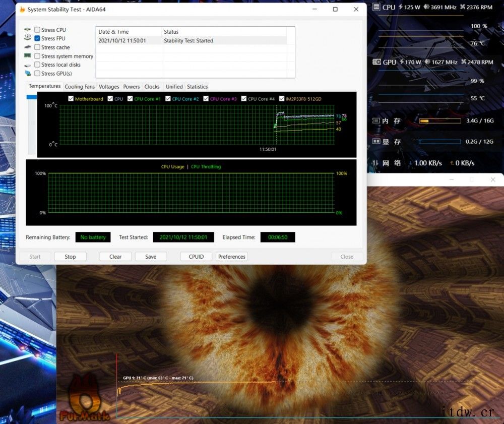Toggle the IM2P33F8-512GD graph checkbox
Image resolution: width=504 pixels, height=424 pixels.
tap(282, 99)
